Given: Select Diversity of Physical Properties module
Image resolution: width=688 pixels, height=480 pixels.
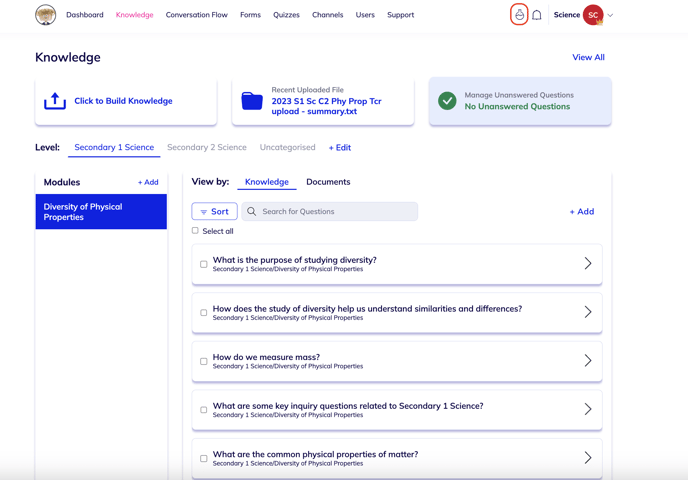Looking at the screenshot, I should 101,211.
